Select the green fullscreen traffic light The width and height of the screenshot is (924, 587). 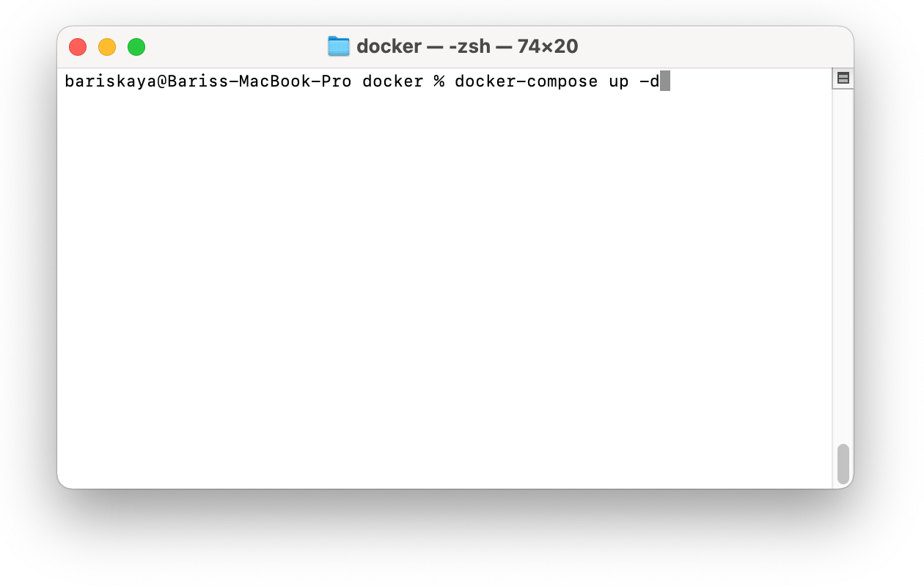click(136, 45)
